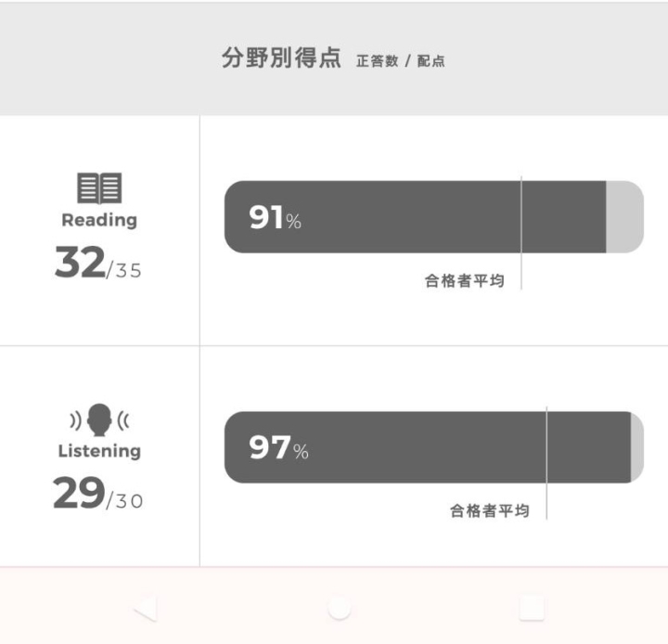The width and height of the screenshot is (668, 644).
Task: Click the Reading open book icon
Action: pyautogui.click(x=99, y=188)
